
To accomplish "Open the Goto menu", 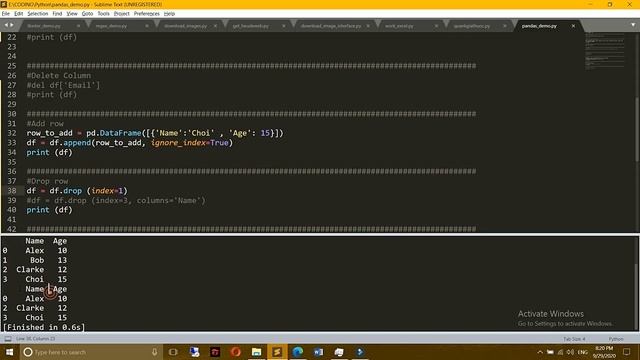I will tap(87, 13).
